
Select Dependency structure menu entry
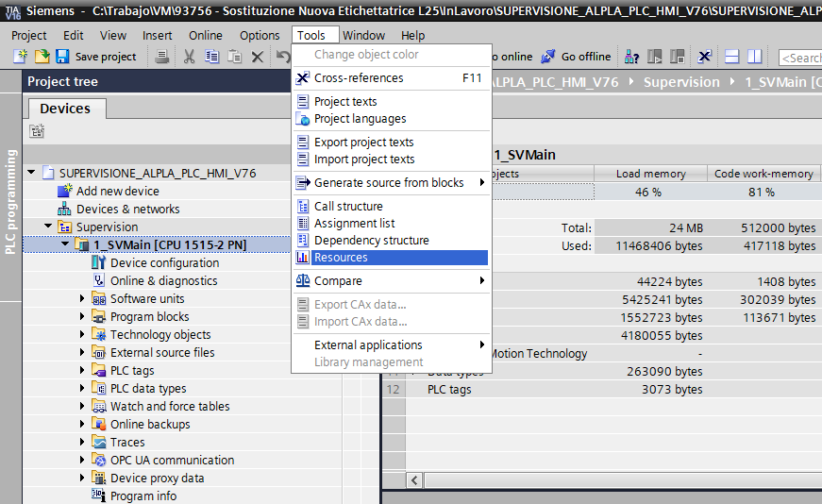pos(391,240)
